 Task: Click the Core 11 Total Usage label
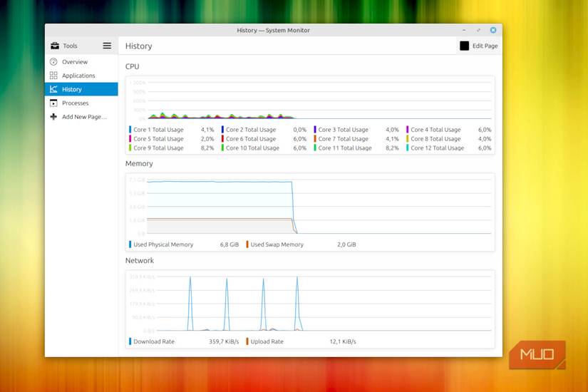coord(345,148)
